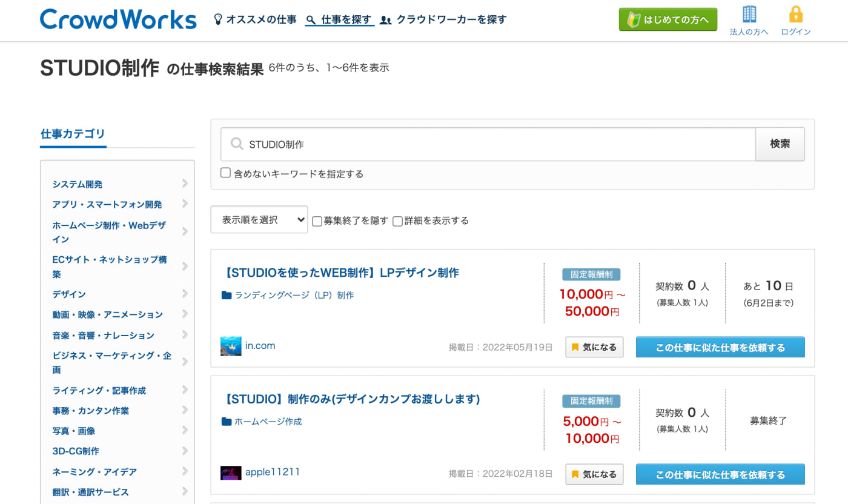Click the magnifier icon beside 仕事を探す
The width and height of the screenshot is (848, 504).
(x=311, y=20)
